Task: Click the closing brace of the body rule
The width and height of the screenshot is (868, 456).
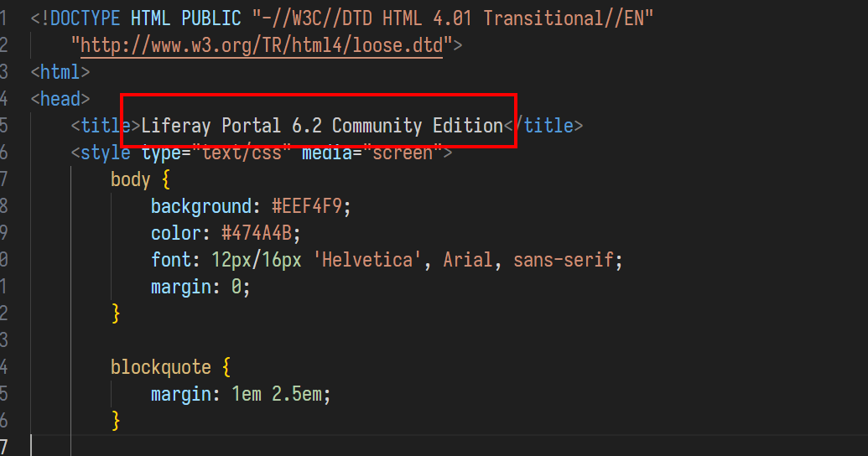Action: tap(116, 313)
